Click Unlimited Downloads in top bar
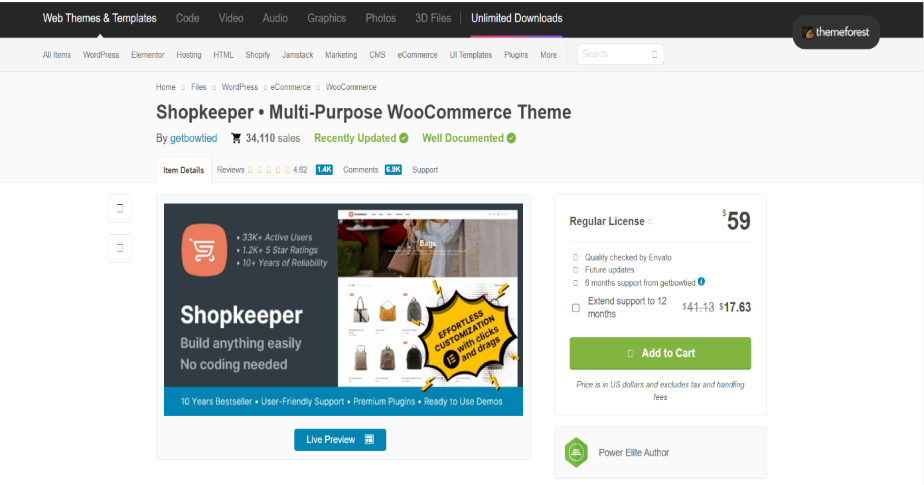The height and width of the screenshot is (485, 924). coord(517,18)
